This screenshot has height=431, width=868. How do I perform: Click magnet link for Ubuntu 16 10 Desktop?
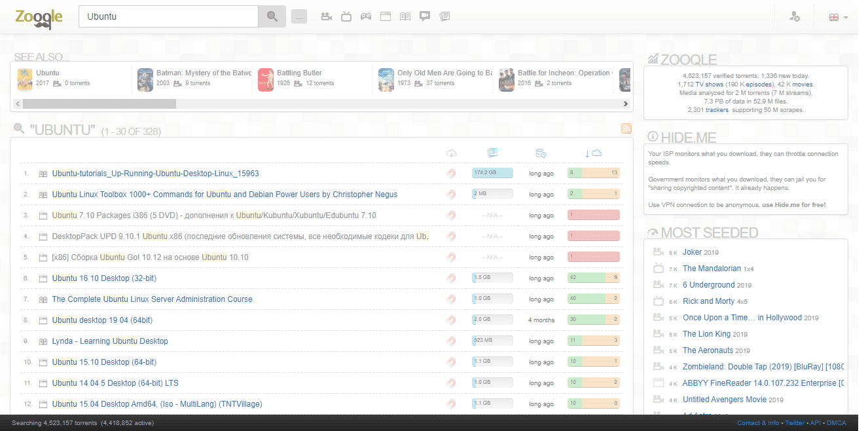click(x=451, y=278)
